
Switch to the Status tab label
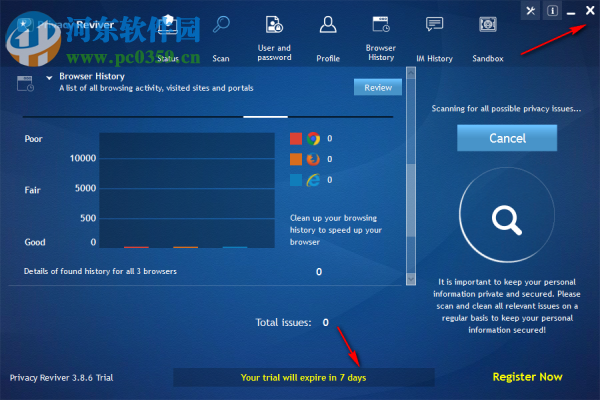click(x=168, y=59)
